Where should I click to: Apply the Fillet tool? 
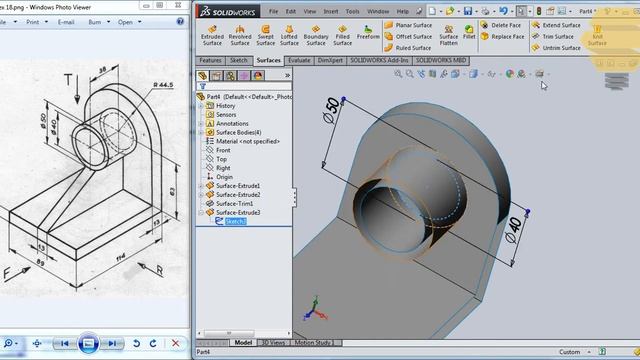469,32
